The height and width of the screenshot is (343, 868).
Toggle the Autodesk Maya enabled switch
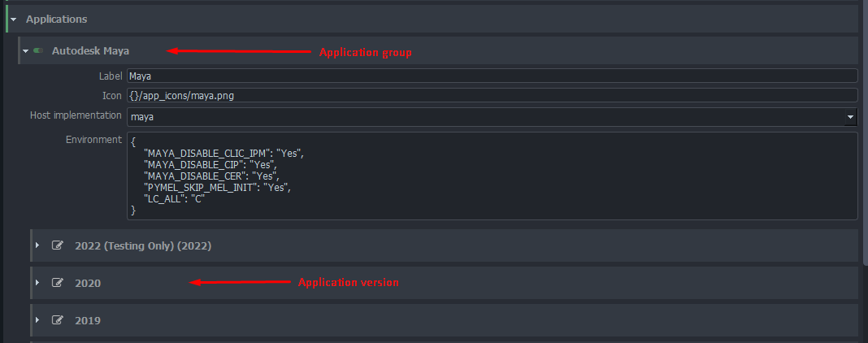pos(39,51)
